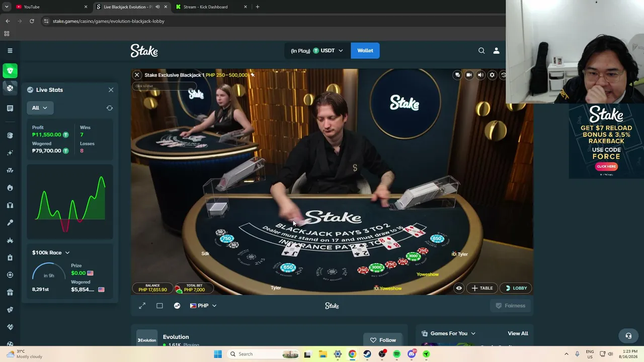
Task: Reload the current page
Action: point(32,21)
